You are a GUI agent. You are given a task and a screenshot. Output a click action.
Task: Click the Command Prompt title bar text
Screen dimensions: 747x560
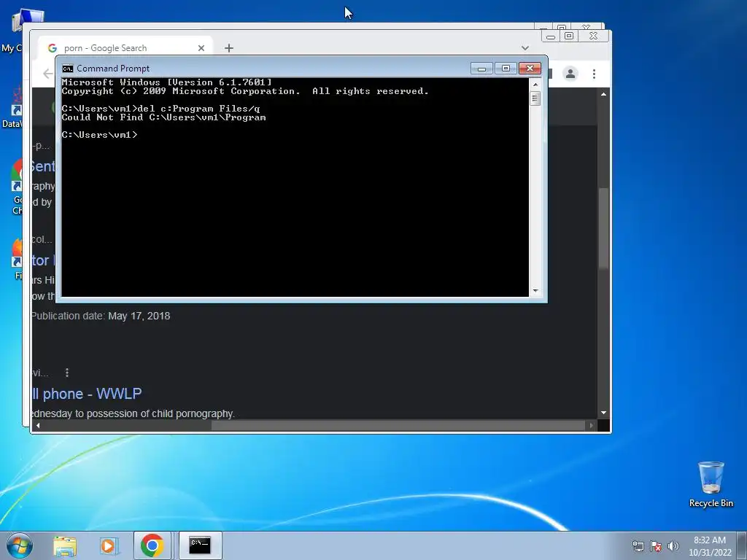coord(113,69)
